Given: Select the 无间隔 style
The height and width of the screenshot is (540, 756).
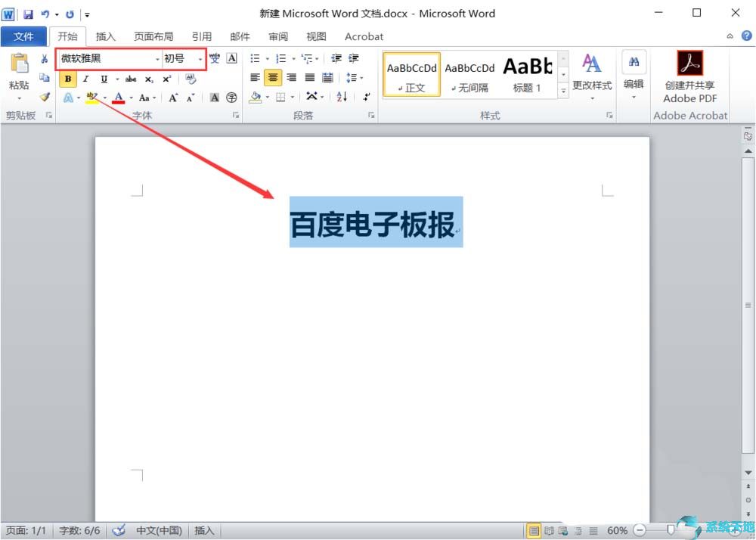Looking at the screenshot, I should pos(469,75).
